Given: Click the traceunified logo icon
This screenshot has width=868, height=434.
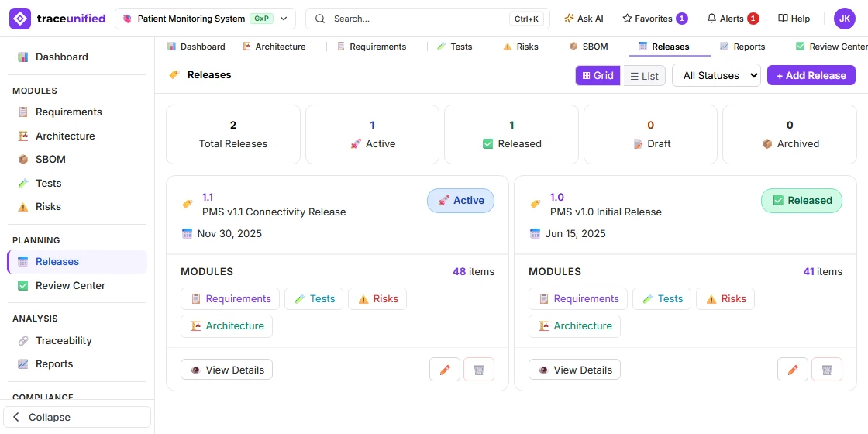Looking at the screenshot, I should click(20, 19).
